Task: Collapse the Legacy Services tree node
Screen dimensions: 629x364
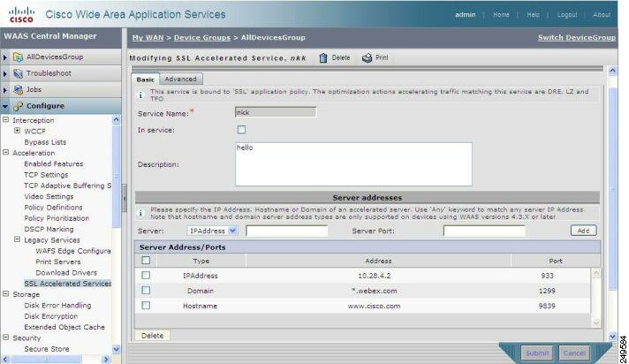Action: tap(17, 239)
